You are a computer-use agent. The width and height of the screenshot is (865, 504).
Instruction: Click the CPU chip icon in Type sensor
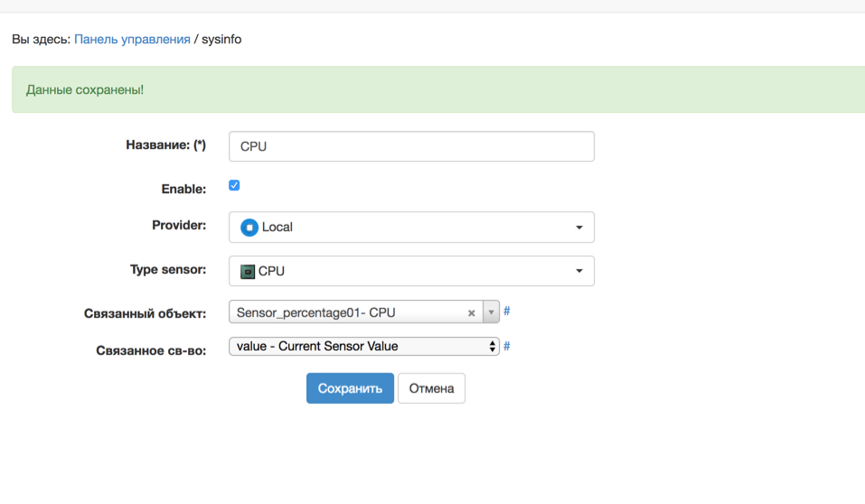[248, 271]
